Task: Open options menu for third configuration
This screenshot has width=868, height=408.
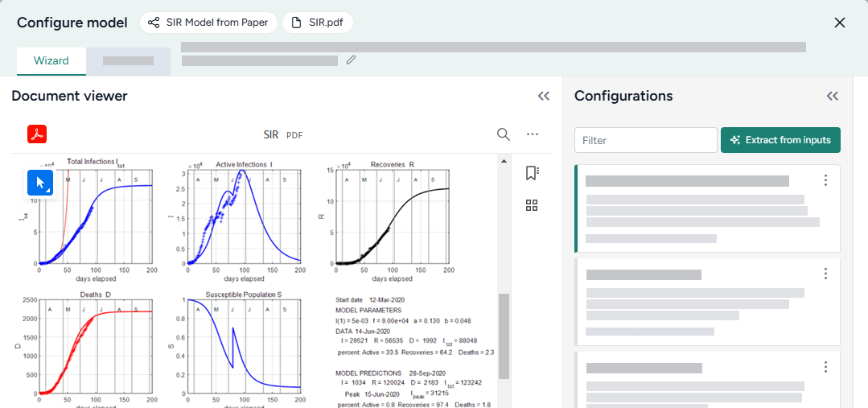Action: coord(825,367)
